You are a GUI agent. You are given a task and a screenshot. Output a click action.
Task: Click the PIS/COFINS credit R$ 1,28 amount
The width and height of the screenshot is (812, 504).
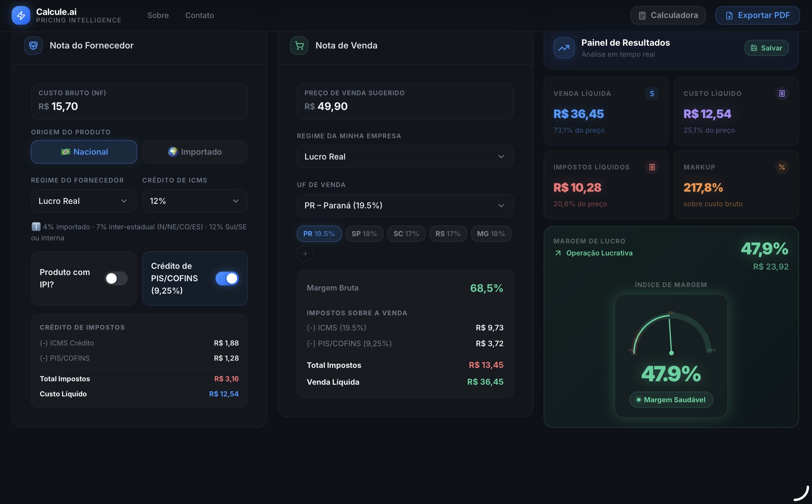point(226,358)
